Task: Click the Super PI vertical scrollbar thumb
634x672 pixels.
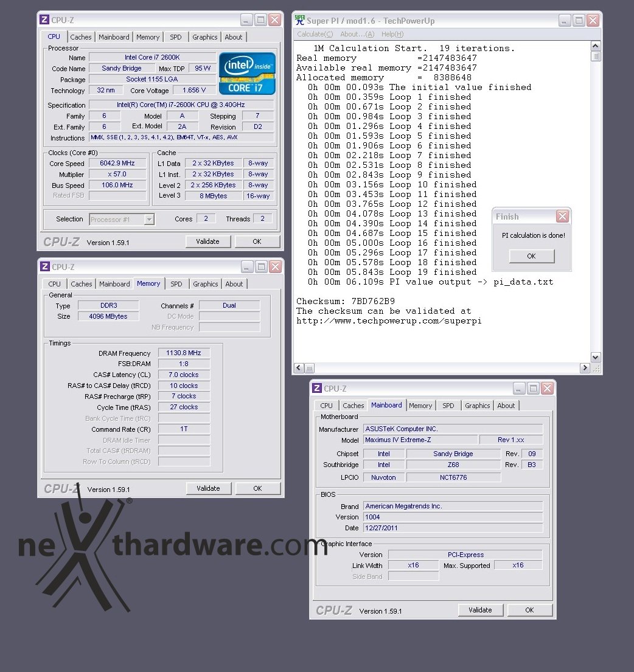Action: pos(596,56)
